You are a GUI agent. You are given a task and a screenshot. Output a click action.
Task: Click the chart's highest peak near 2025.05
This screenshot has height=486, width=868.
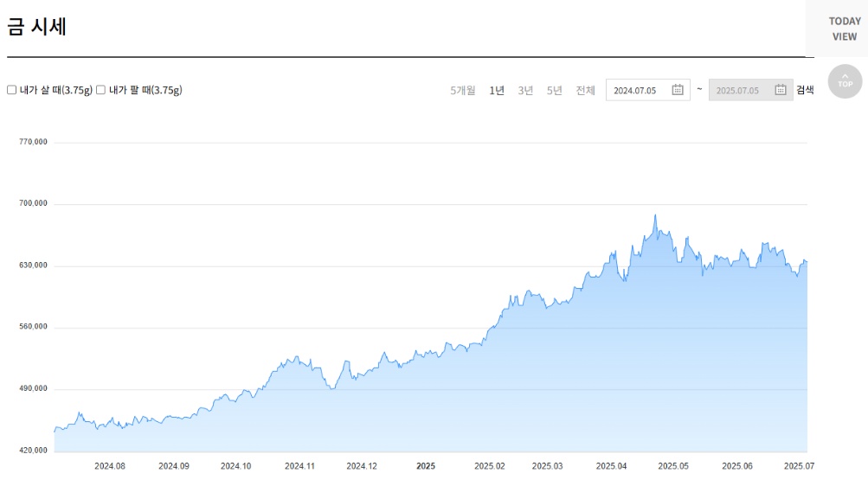click(x=655, y=215)
